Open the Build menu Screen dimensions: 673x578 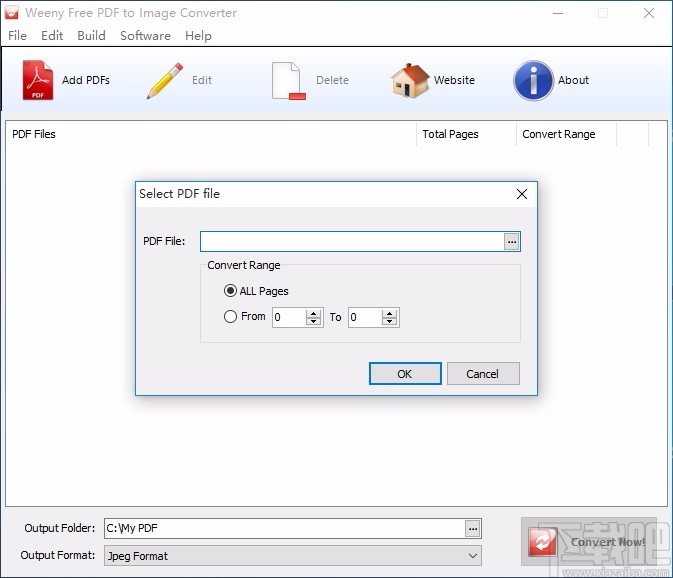(x=91, y=36)
